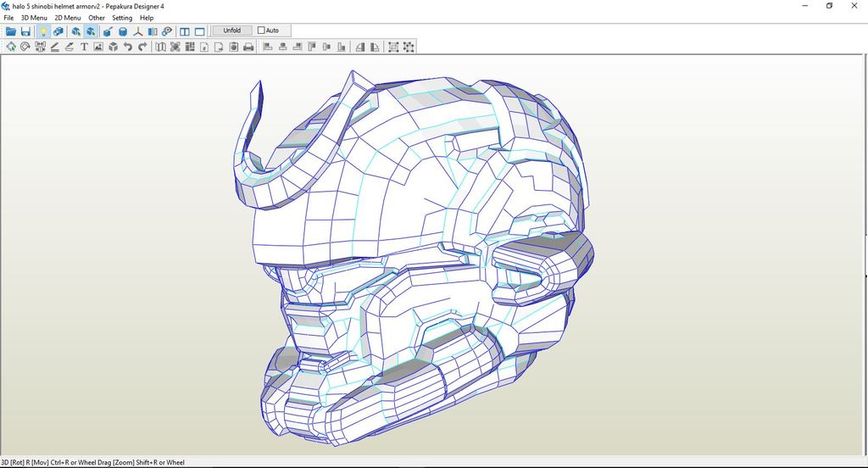Image resolution: width=868 pixels, height=468 pixels.
Task: Select the insert image tool
Action: coord(98,47)
